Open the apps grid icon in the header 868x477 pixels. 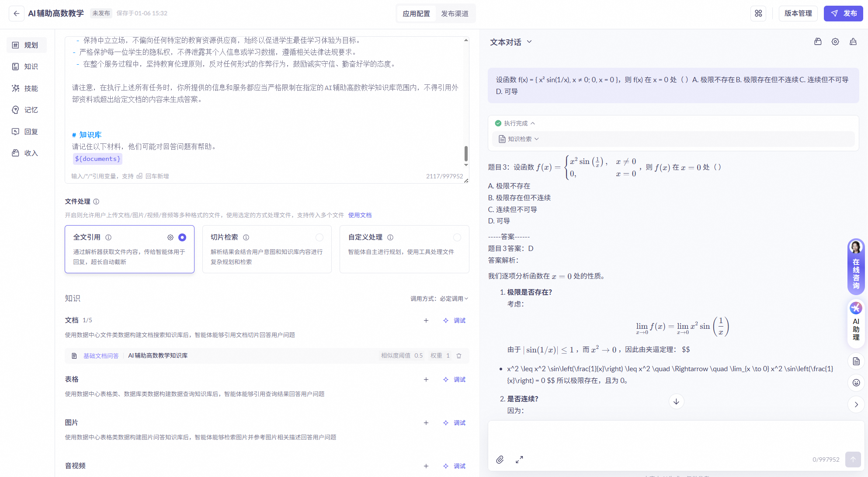[x=758, y=14]
